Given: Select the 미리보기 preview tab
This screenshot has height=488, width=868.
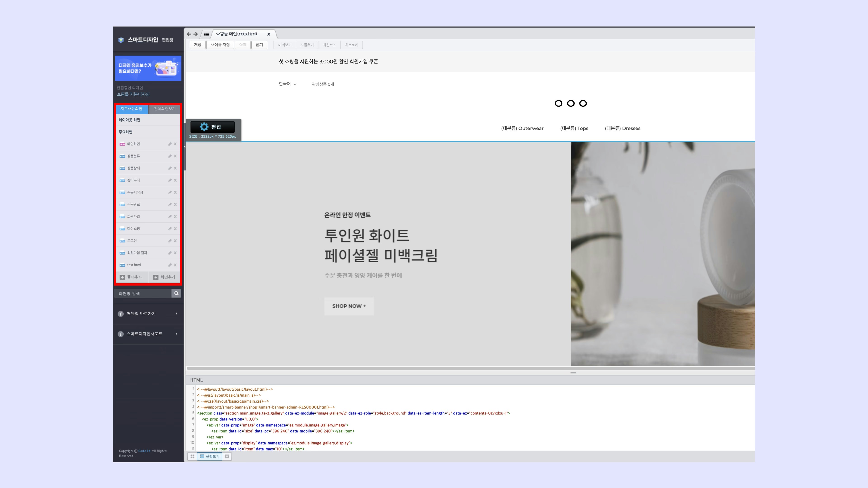Looking at the screenshot, I should point(285,45).
